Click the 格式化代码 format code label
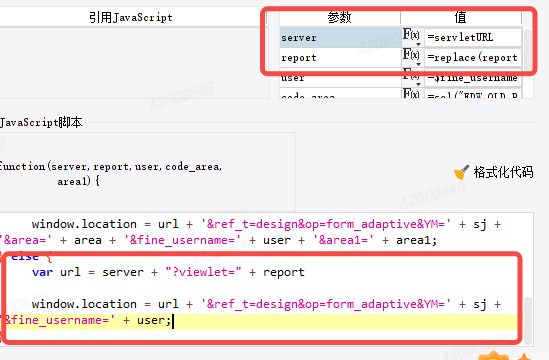 pos(503,172)
